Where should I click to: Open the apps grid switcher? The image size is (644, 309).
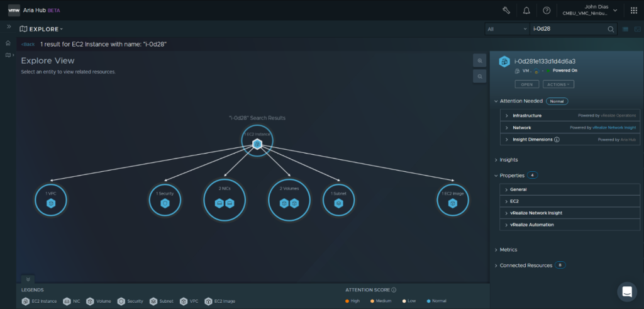[634, 10]
